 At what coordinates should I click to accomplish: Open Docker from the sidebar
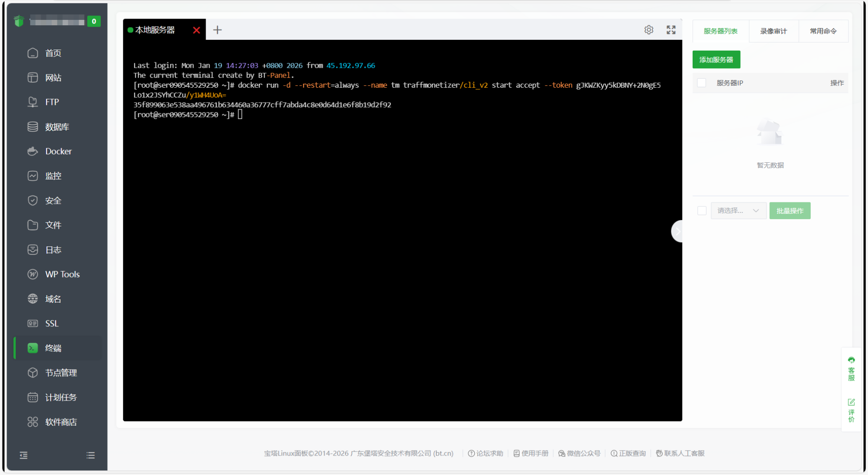pyautogui.click(x=58, y=151)
